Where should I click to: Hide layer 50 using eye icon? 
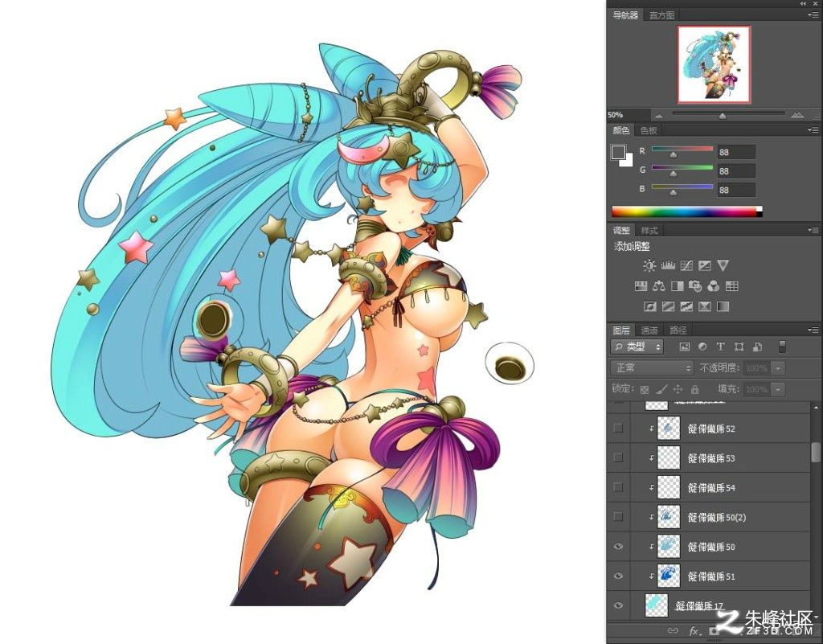(x=618, y=547)
